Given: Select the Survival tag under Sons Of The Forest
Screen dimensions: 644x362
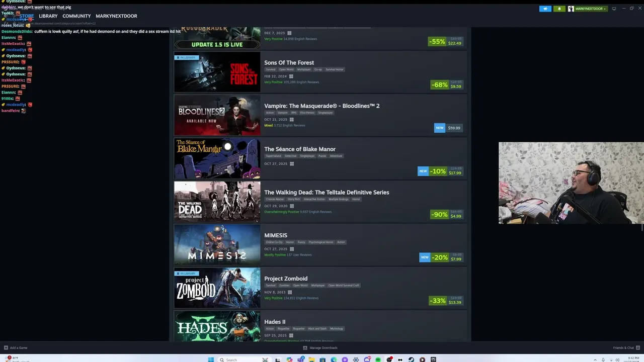Looking at the screenshot, I should [x=271, y=69].
